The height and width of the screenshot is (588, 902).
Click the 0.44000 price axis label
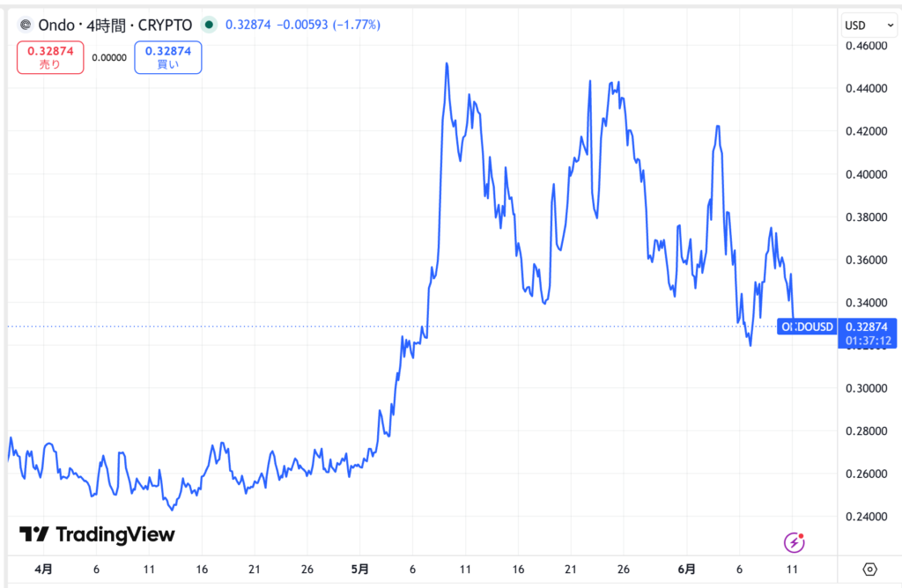pos(867,89)
